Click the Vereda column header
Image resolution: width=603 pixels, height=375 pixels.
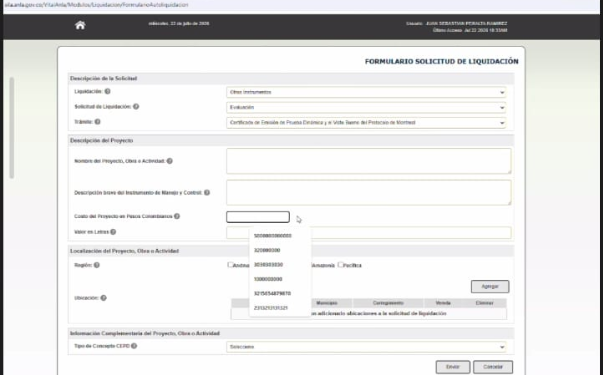(x=443, y=303)
